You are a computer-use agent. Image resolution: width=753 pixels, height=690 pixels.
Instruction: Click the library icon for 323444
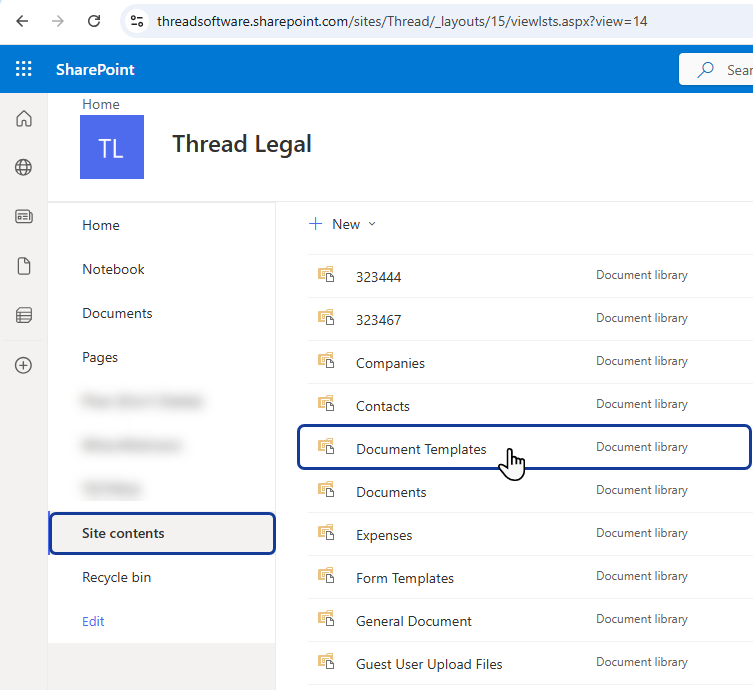[x=326, y=275]
